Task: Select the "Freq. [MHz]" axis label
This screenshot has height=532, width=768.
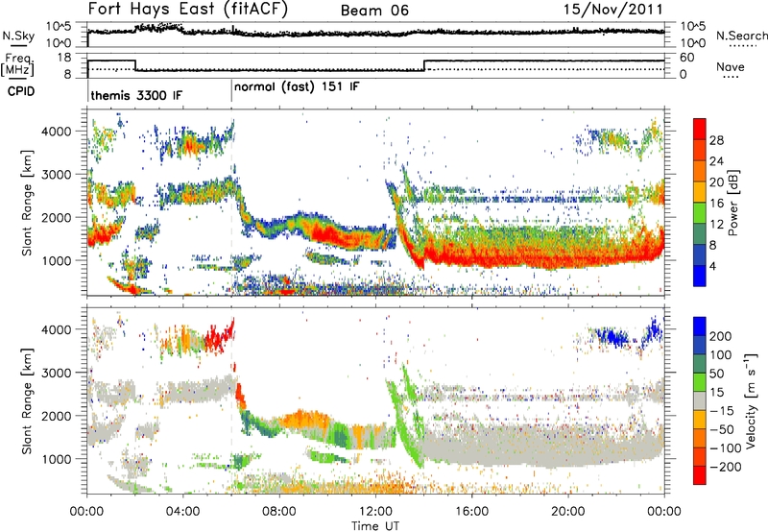Action: click(x=18, y=64)
